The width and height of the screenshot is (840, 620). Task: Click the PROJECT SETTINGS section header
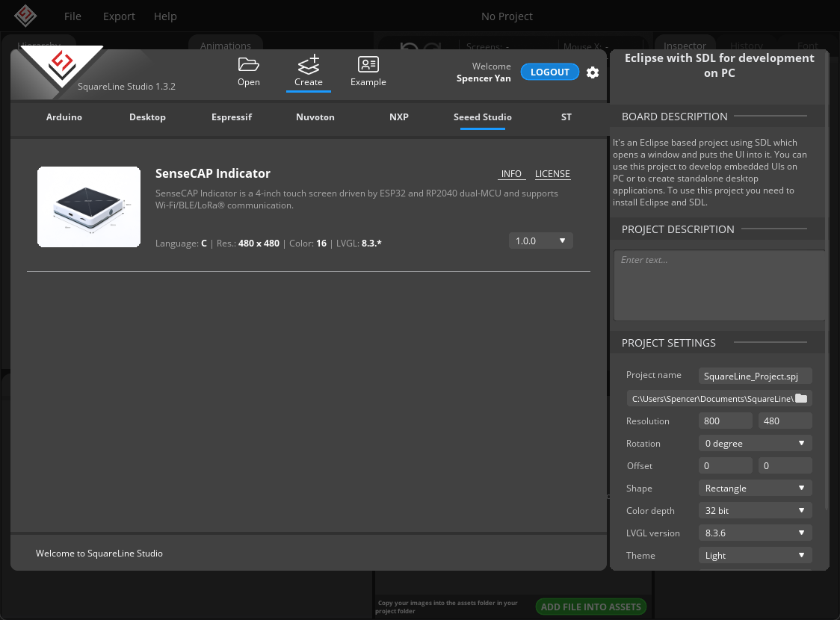(x=669, y=343)
